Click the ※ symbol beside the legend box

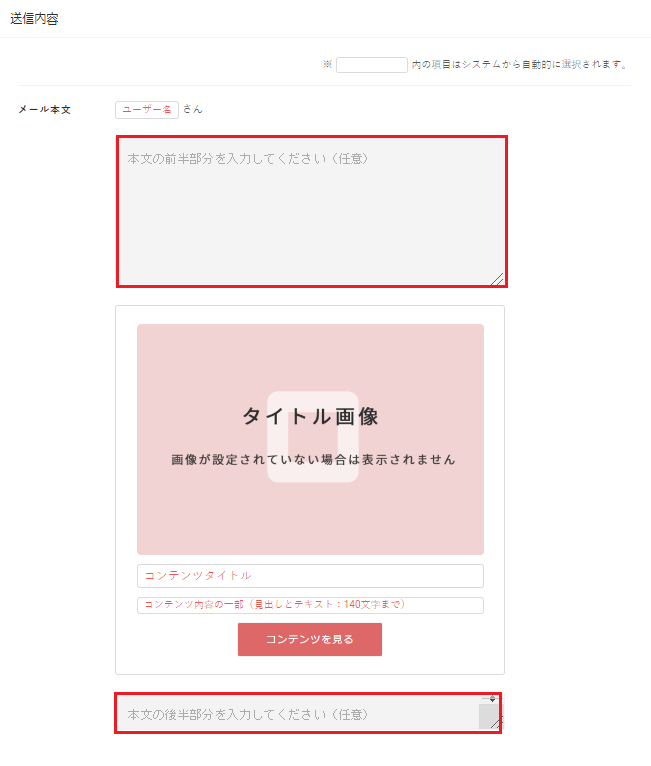click(327, 64)
